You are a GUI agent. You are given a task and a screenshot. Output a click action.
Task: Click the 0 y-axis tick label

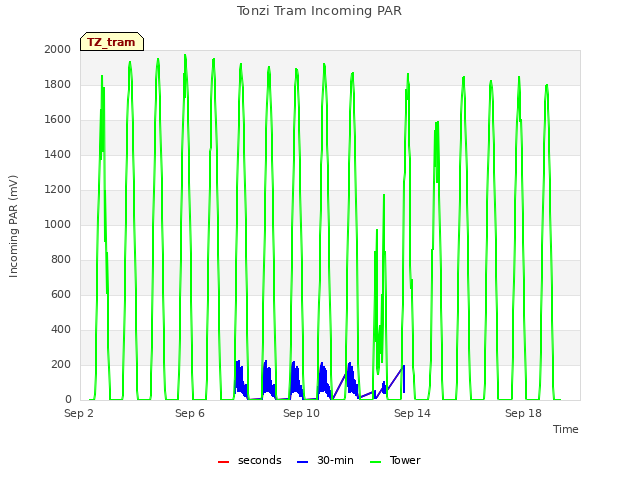coord(68,400)
